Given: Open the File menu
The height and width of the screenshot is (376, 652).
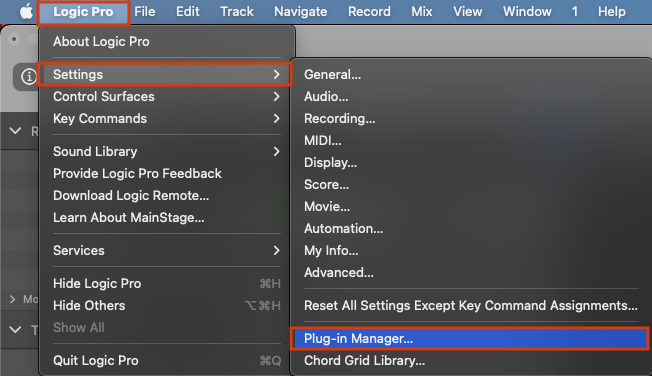Looking at the screenshot, I should point(145,12).
